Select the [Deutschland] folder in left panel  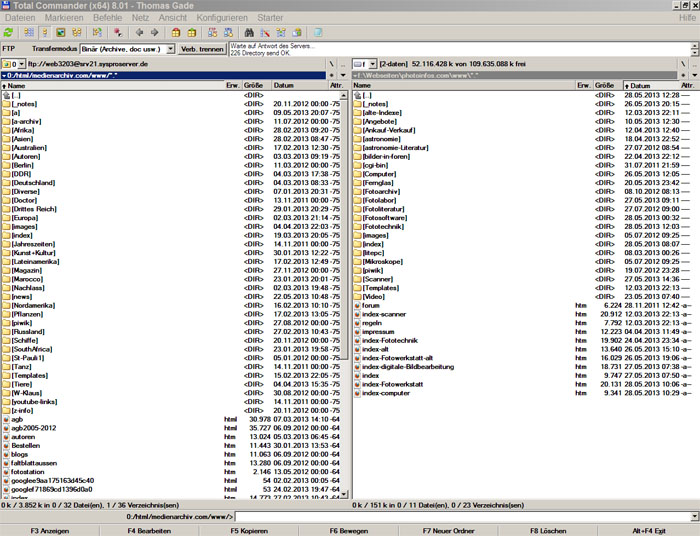pos(33,183)
